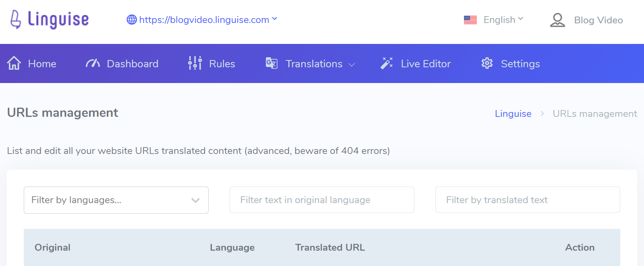Focus the Filter by translated text field

[x=528, y=200]
